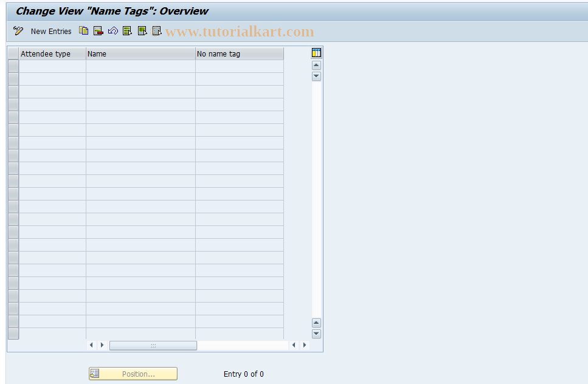Click the New Entries button
Viewport: 588px width, 384px height.
(x=51, y=32)
